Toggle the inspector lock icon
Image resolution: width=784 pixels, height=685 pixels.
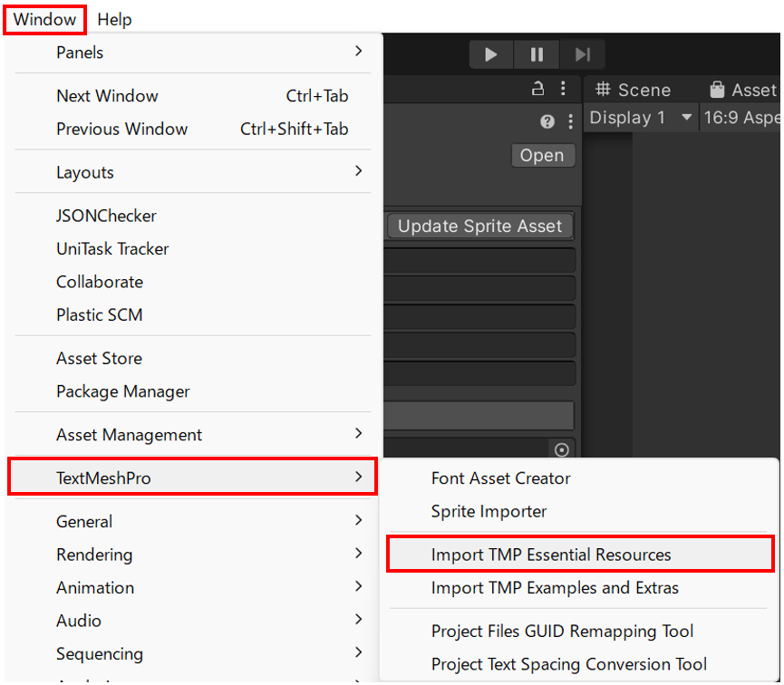coord(537,89)
